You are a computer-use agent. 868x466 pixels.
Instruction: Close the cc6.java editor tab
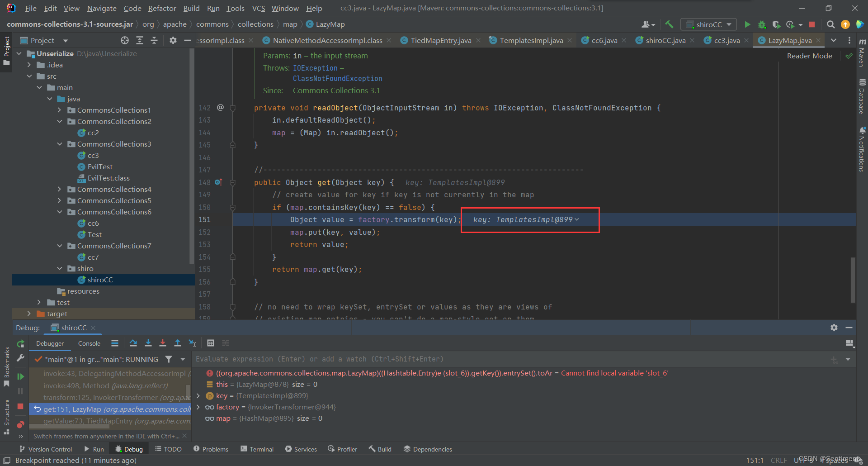click(624, 40)
